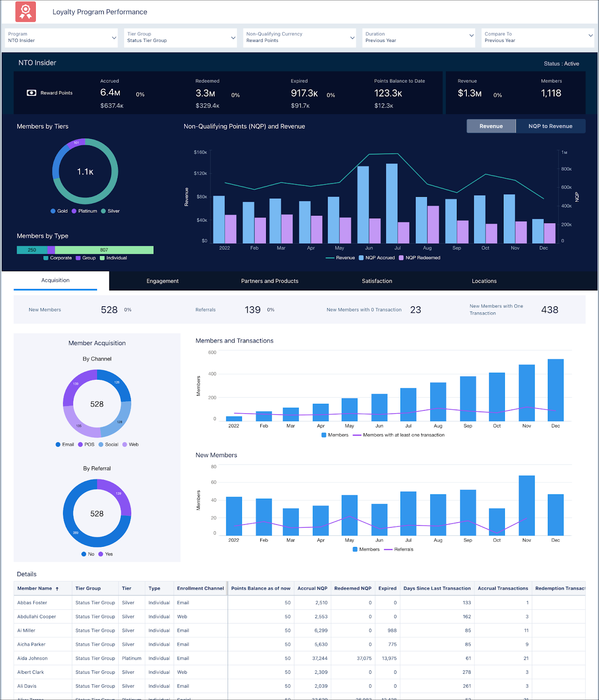Click the Points Balance as of now header

pyautogui.click(x=261, y=588)
